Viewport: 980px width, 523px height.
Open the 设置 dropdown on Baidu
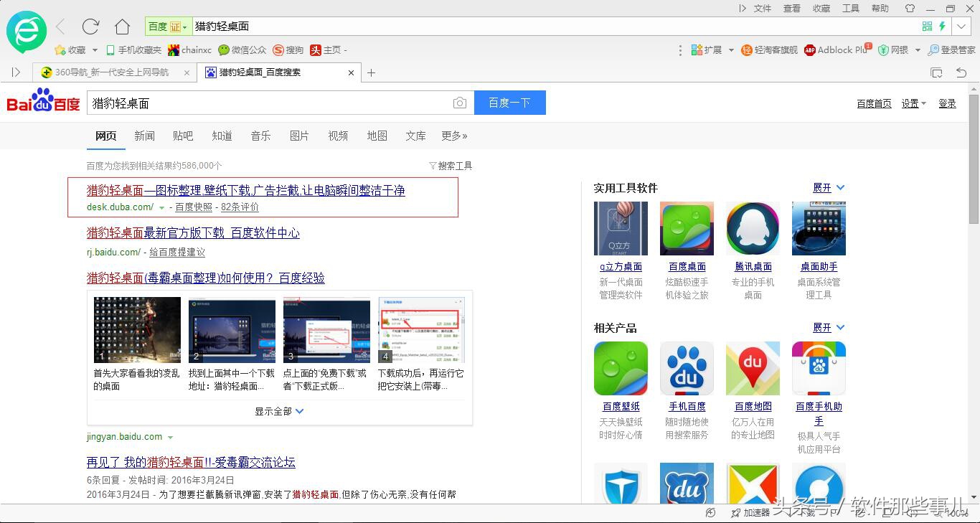(x=913, y=103)
